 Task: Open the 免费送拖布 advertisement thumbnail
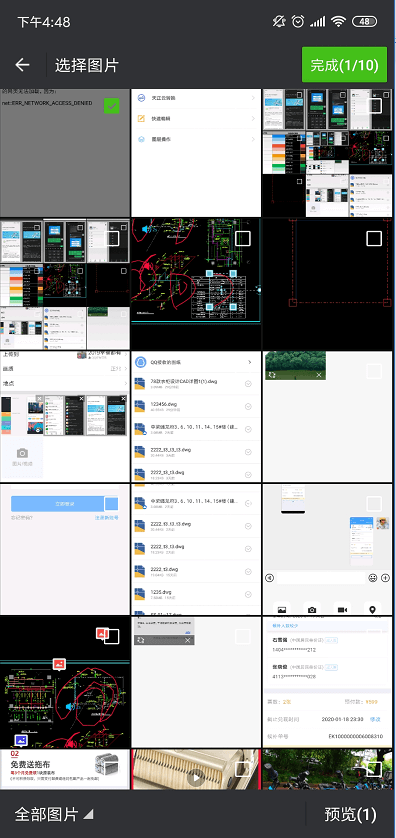pos(65,769)
